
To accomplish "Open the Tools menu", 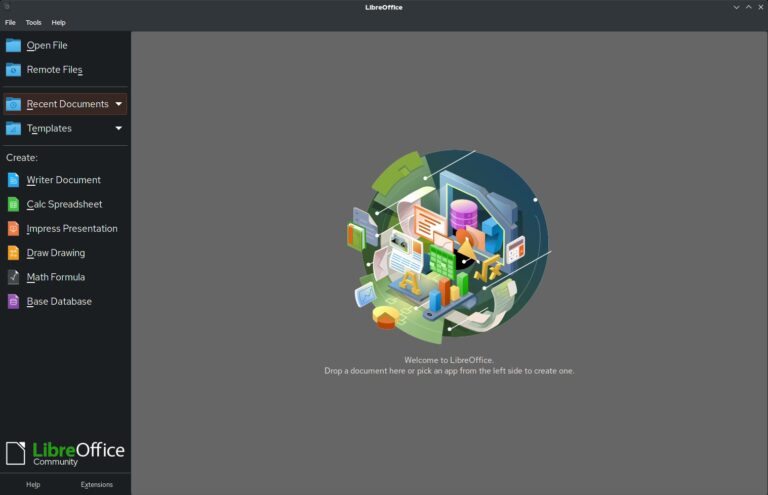I will coord(33,22).
